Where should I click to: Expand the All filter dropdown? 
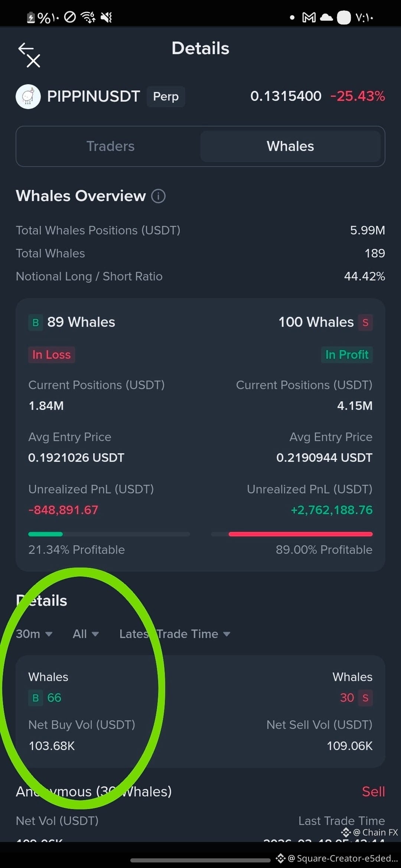pyautogui.click(x=86, y=634)
